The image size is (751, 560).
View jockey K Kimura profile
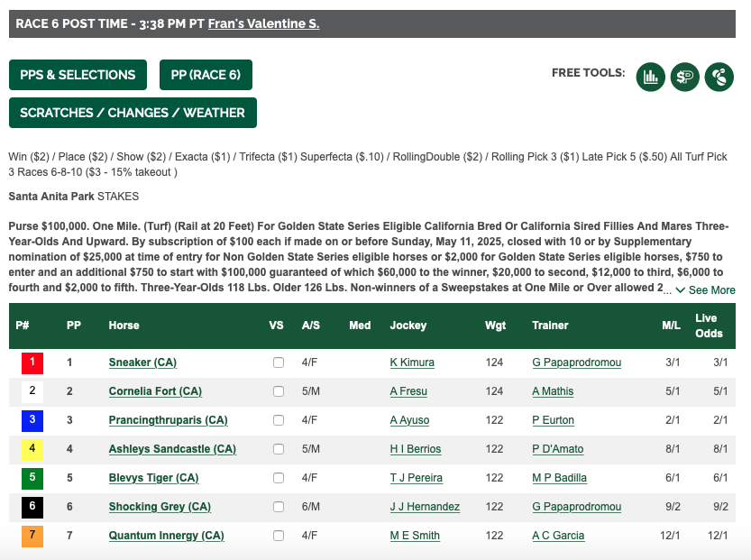coord(412,363)
